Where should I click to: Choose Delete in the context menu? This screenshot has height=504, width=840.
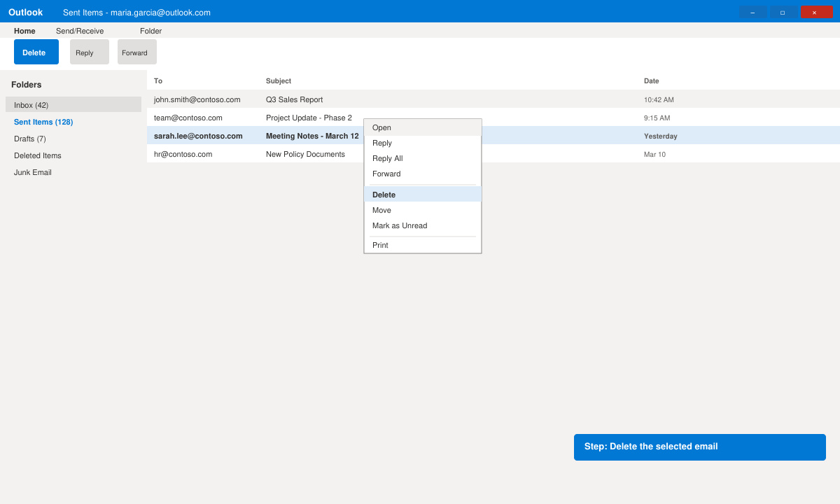pyautogui.click(x=423, y=195)
